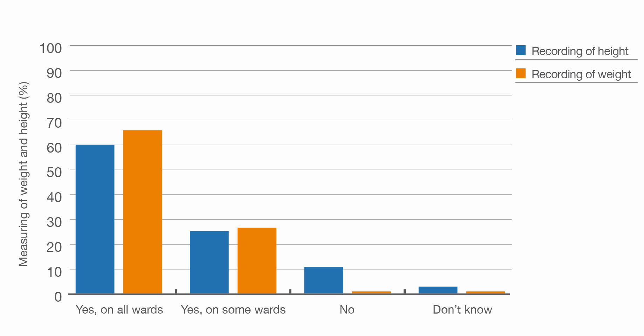Click the vertical axis title Measuring of weight and height

coord(23,174)
